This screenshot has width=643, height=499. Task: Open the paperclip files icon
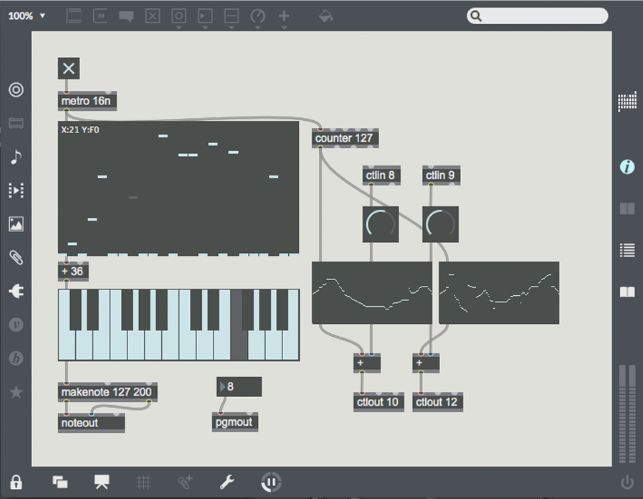(16, 257)
